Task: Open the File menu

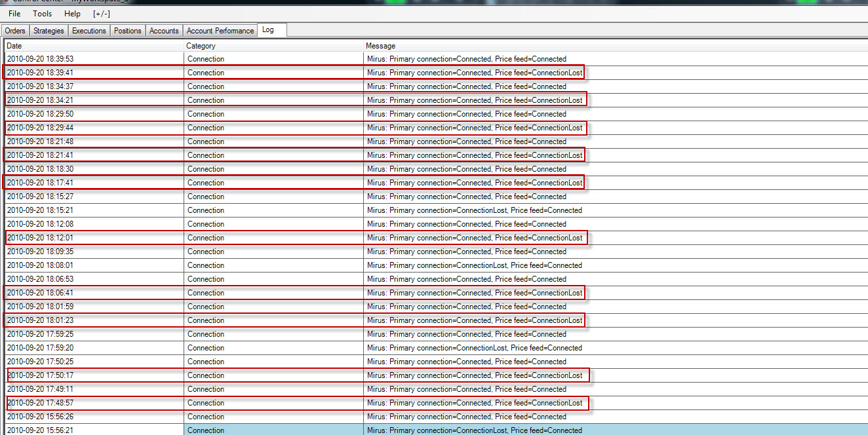Action: tap(14, 13)
